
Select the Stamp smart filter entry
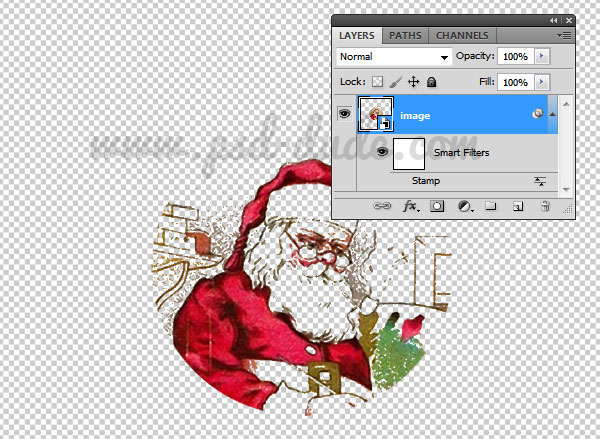coord(426,181)
